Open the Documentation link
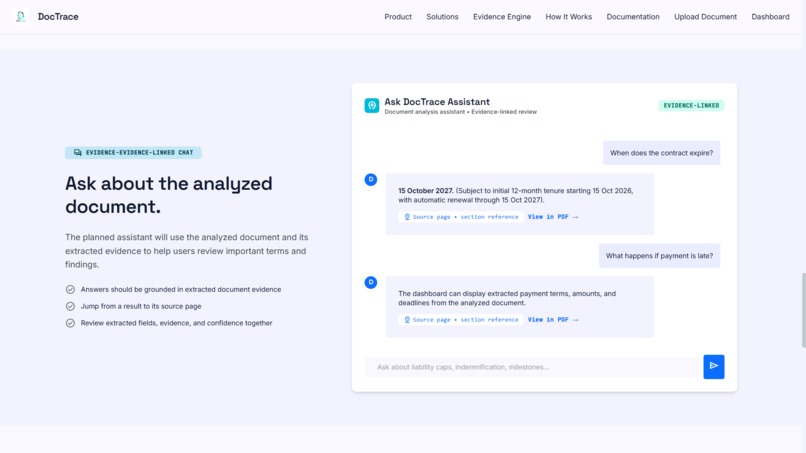The image size is (806, 453). [633, 16]
